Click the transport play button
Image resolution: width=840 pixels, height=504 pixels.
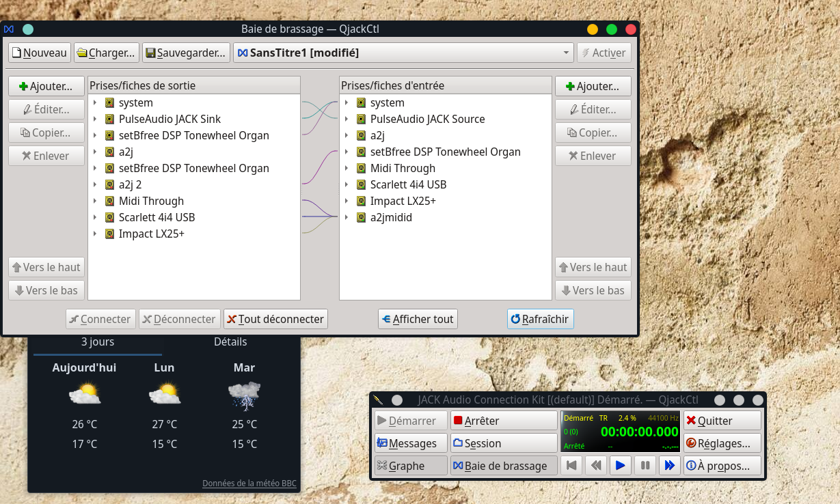(x=620, y=466)
